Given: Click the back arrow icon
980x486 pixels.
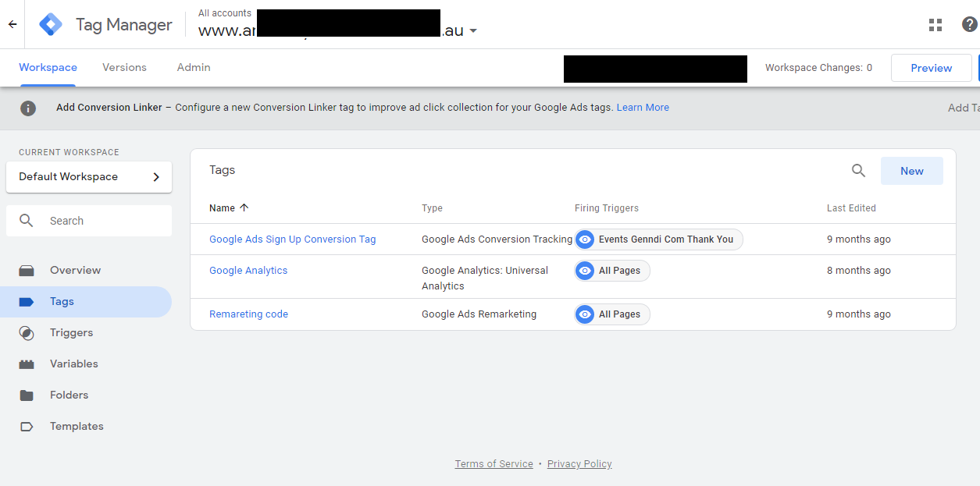Looking at the screenshot, I should [12, 24].
